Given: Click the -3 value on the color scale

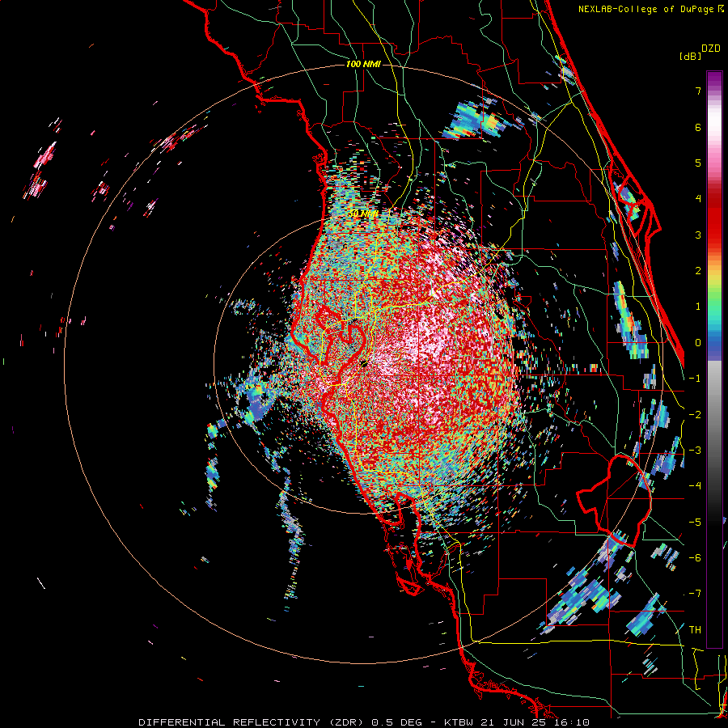Looking at the screenshot, I should [695, 451].
